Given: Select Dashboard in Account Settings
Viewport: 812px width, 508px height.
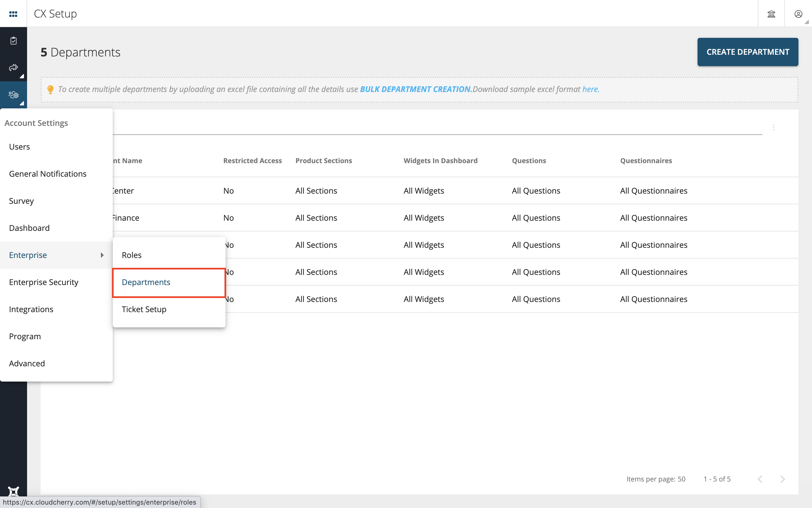Looking at the screenshot, I should [56, 228].
